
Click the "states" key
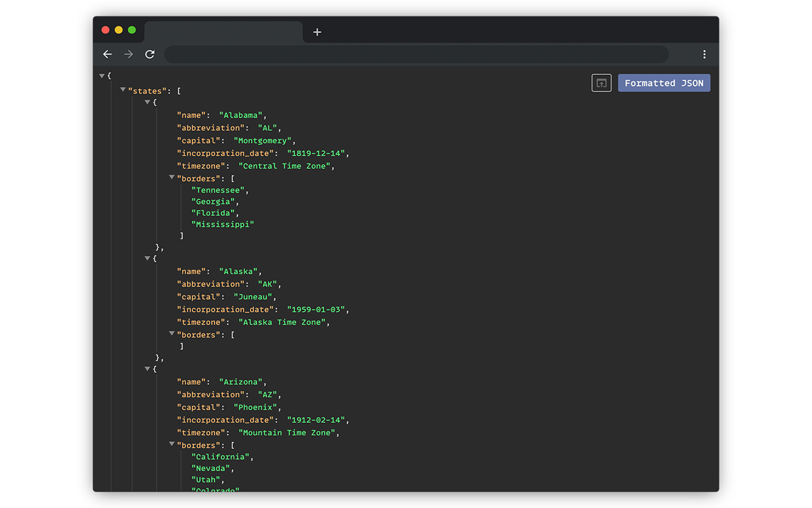tap(147, 91)
